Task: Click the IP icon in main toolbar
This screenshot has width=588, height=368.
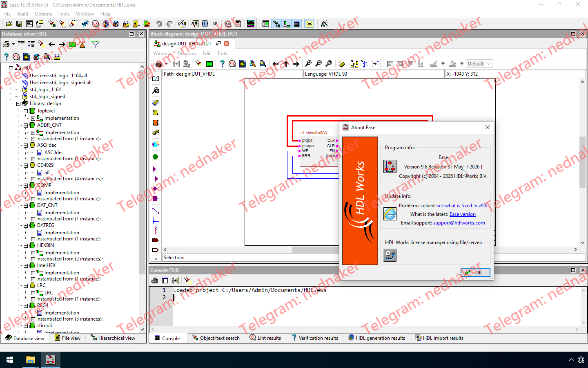Action: coord(215,24)
